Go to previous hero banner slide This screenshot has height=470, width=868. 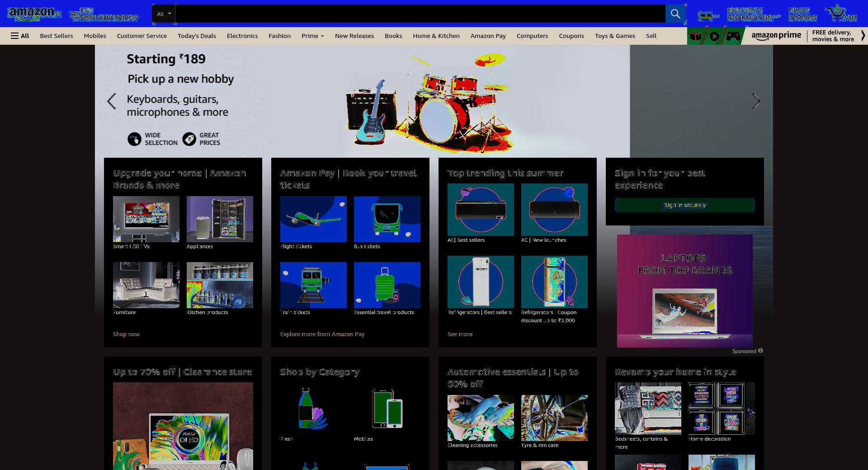point(112,101)
